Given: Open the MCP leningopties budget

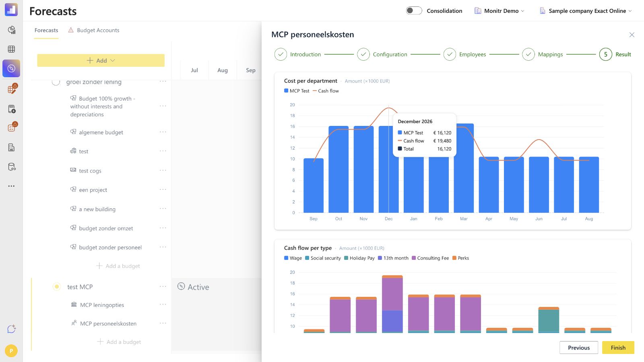Looking at the screenshot, I should 102,305.
